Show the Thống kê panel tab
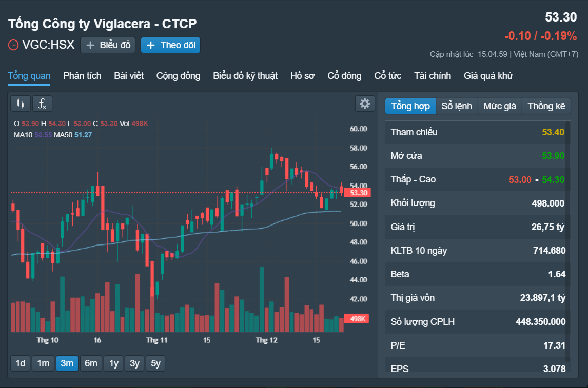This screenshot has height=388, width=588. [546, 106]
